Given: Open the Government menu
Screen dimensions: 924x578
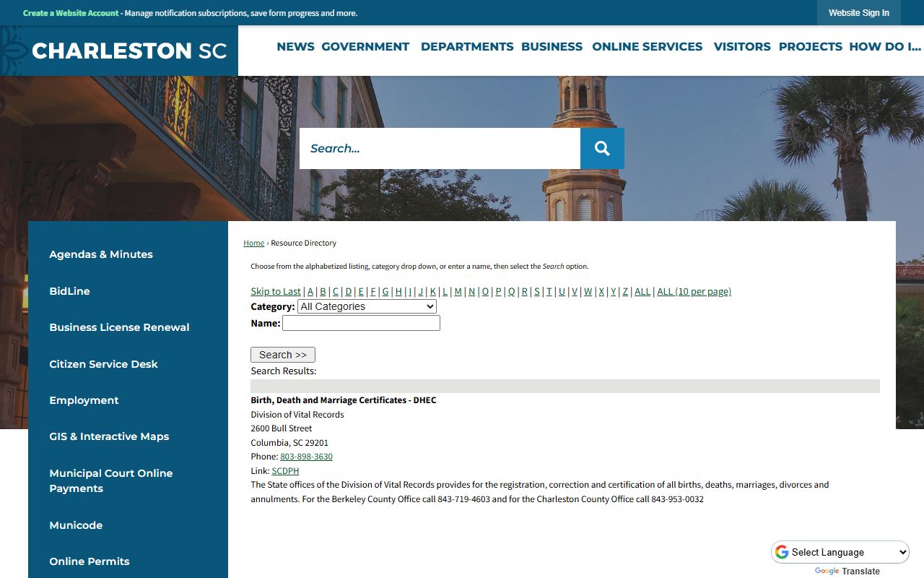Looking at the screenshot, I should point(365,46).
